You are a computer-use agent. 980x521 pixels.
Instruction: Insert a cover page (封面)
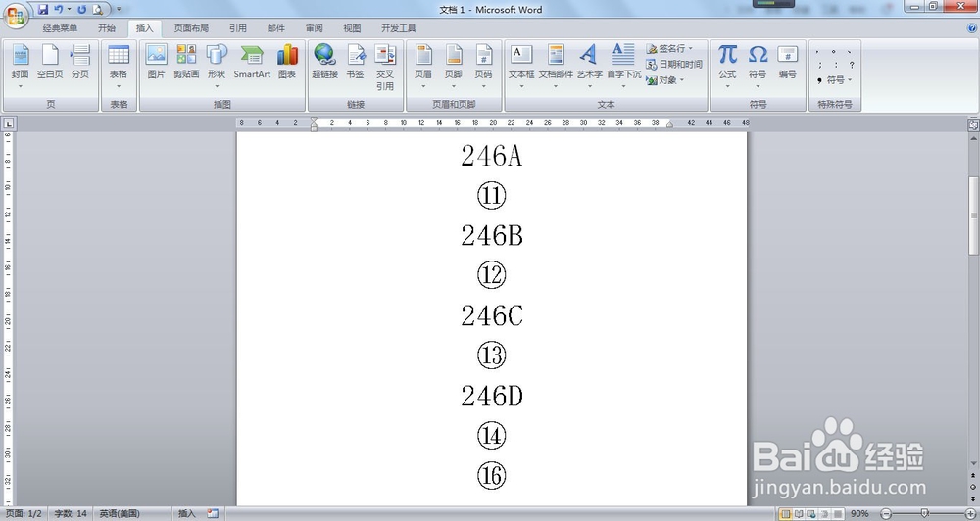coord(20,66)
